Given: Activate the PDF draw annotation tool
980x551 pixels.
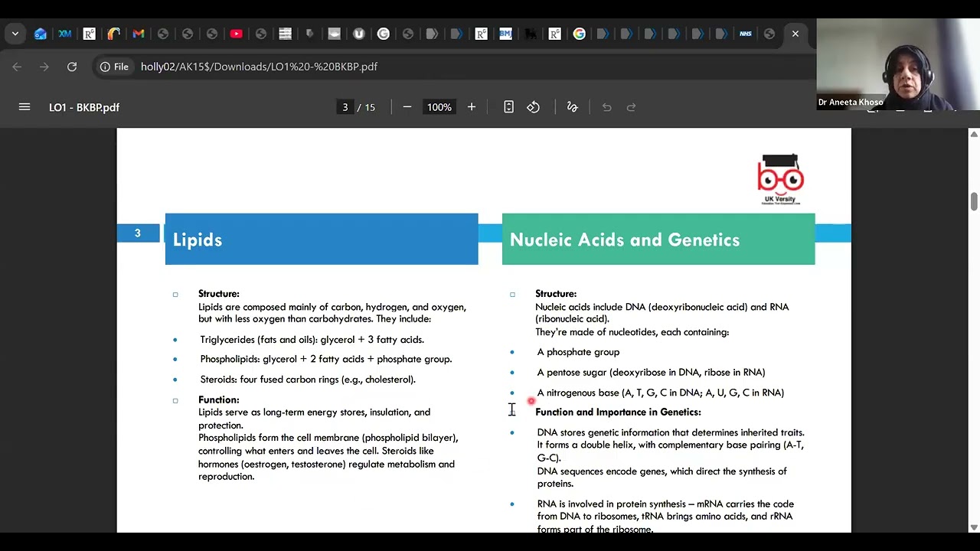Looking at the screenshot, I should [572, 107].
